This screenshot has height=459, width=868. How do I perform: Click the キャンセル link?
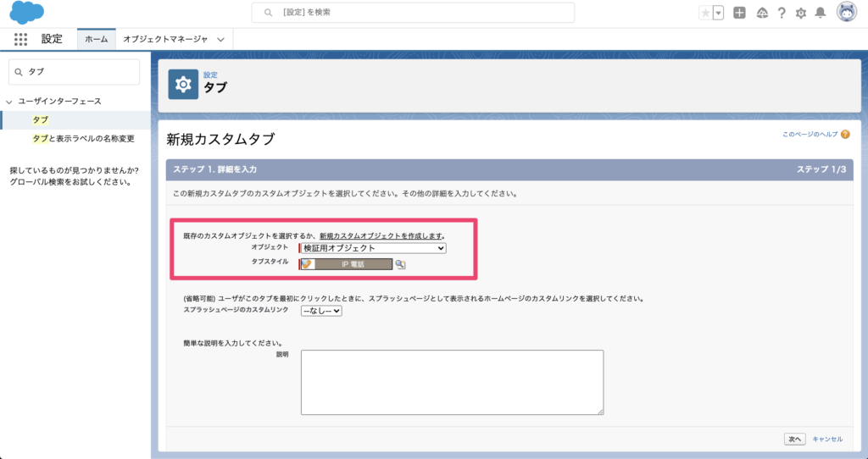tap(827, 439)
